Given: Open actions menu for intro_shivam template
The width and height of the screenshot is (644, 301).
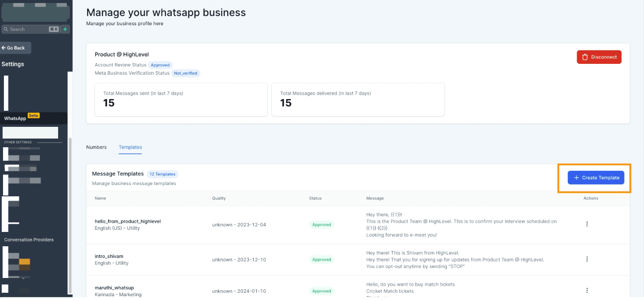Looking at the screenshot, I should point(587,259).
